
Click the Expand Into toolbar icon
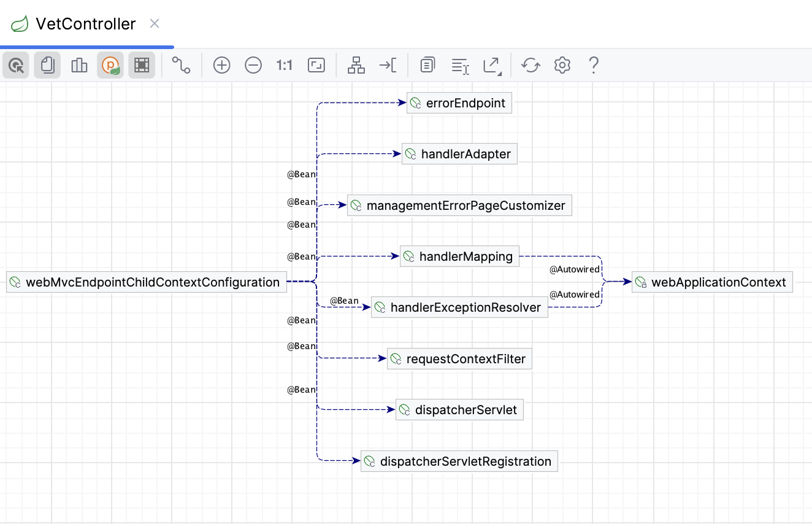(388, 65)
